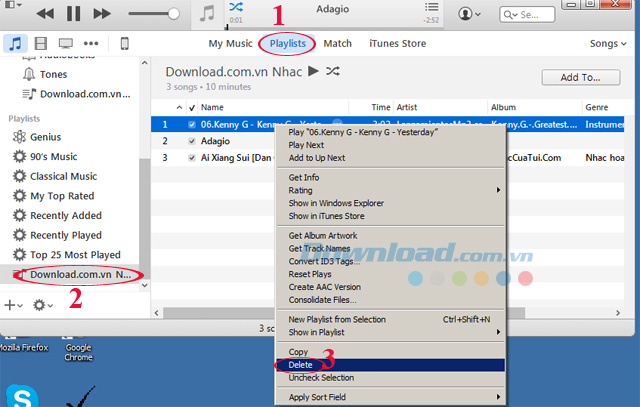The image size is (640, 407).
Task: Toggle sort direction arrow in header
Action: 179,107
